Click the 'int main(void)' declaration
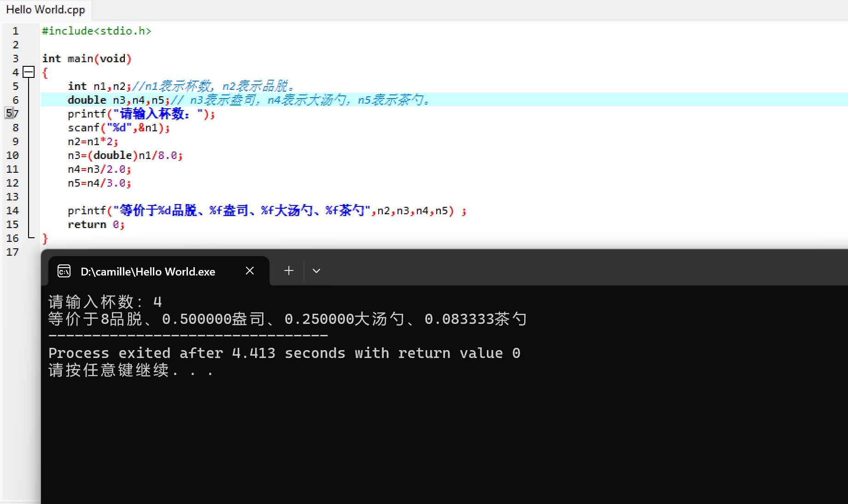 tap(87, 59)
